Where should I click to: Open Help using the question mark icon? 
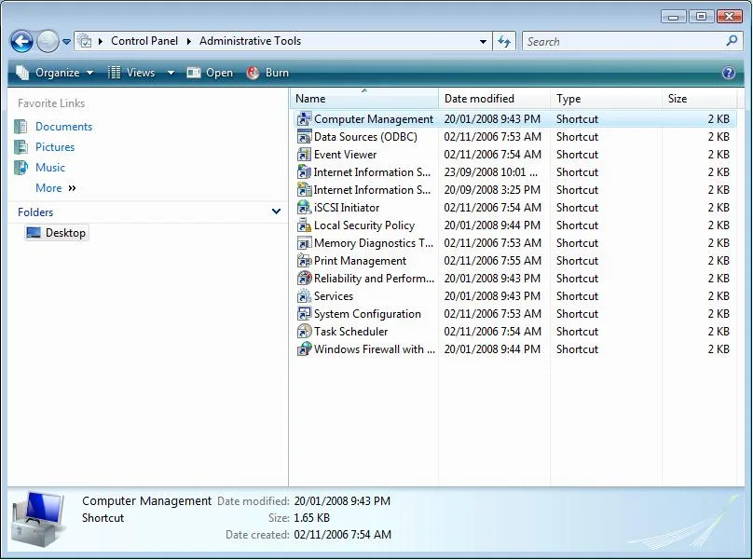tap(729, 73)
